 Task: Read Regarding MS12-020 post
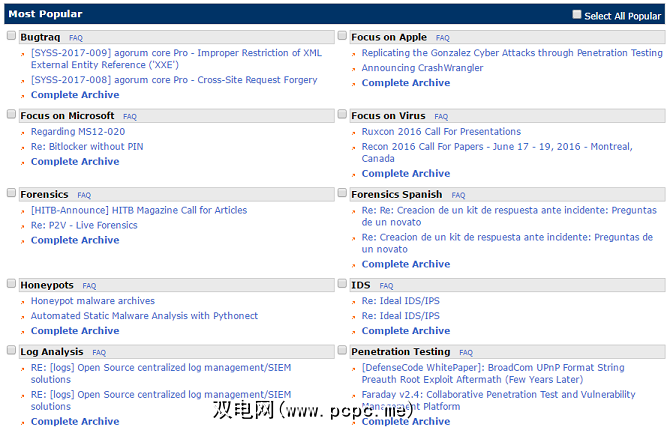point(78,132)
